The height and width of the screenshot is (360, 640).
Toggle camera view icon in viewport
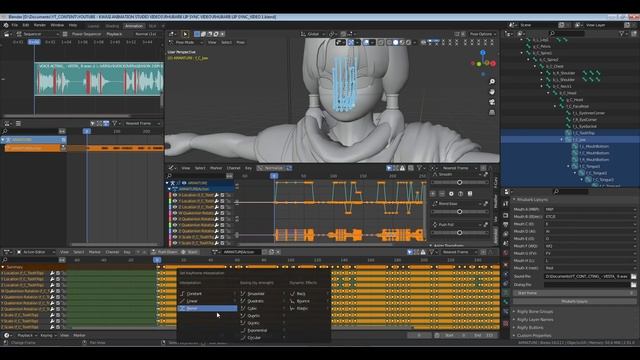tap(492, 102)
